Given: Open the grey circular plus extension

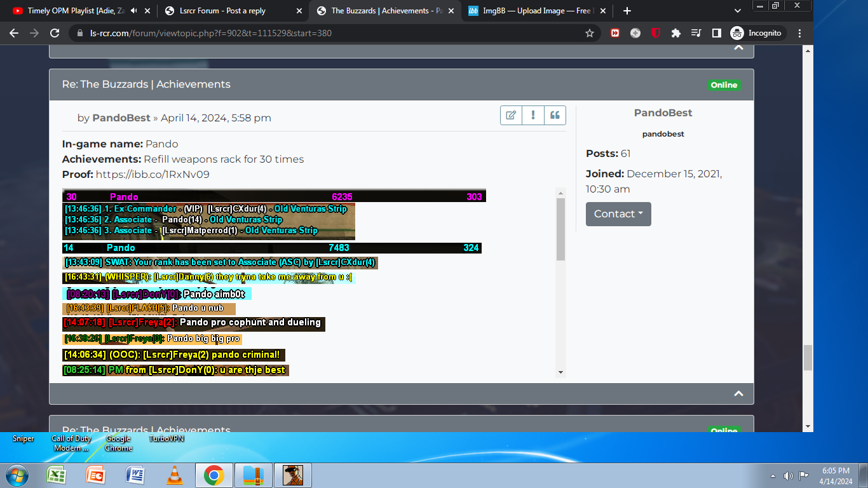Looking at the screenshot, I should (635, 33).
